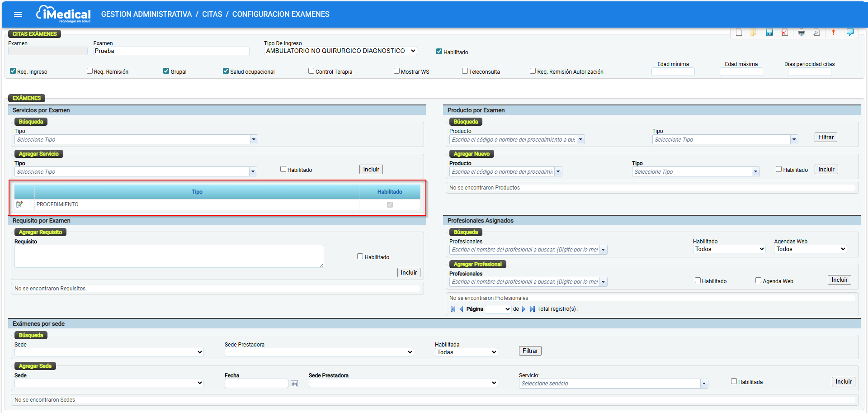Expand the Agendas Web dropdown

click(810, 249)
